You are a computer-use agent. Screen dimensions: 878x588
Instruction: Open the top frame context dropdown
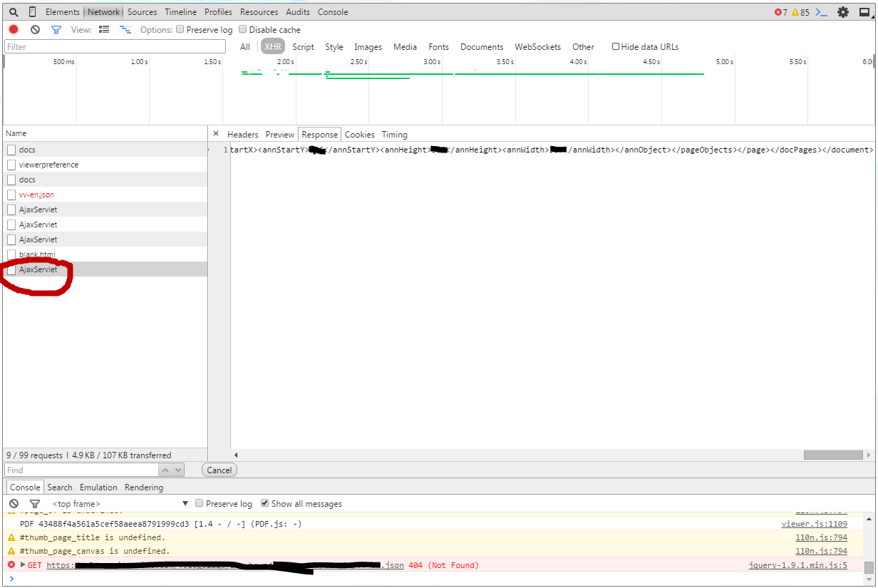pyautogui.click(x=120, y=504)
